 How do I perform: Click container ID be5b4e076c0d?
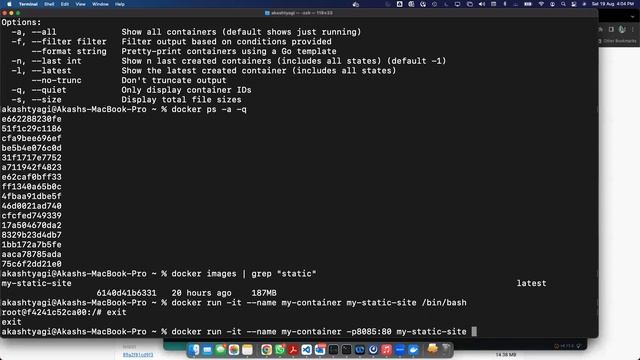click(31, 148)
